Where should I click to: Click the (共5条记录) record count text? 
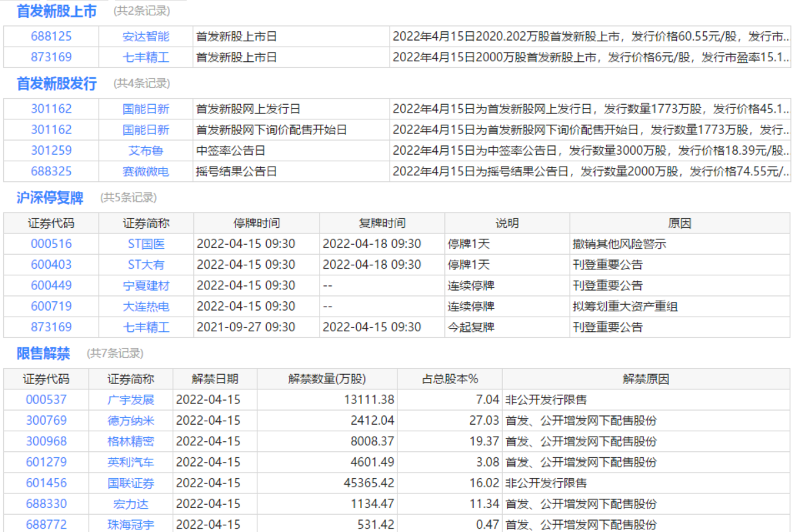coord(129,198)
